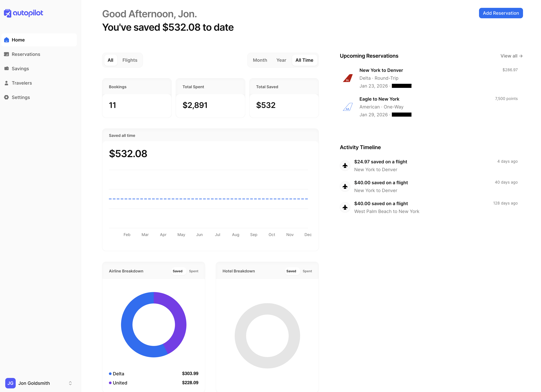Select the Month time range tab
This screenshot has width=541, height=392.
260,60
